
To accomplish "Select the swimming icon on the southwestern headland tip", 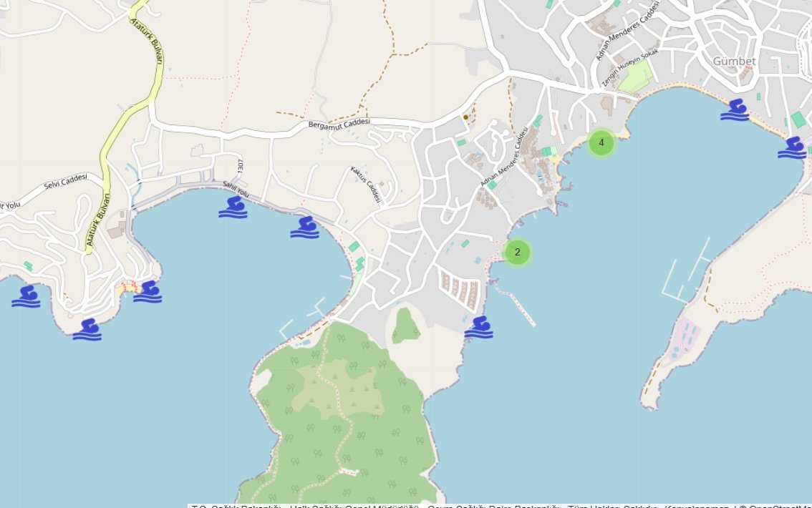I will click(87, 329).
